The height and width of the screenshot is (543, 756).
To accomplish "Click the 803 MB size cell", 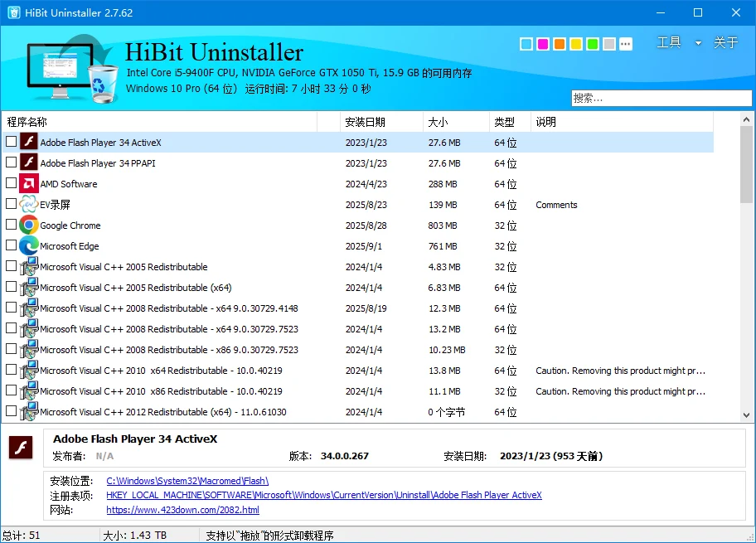I will [x=442, y=225].
